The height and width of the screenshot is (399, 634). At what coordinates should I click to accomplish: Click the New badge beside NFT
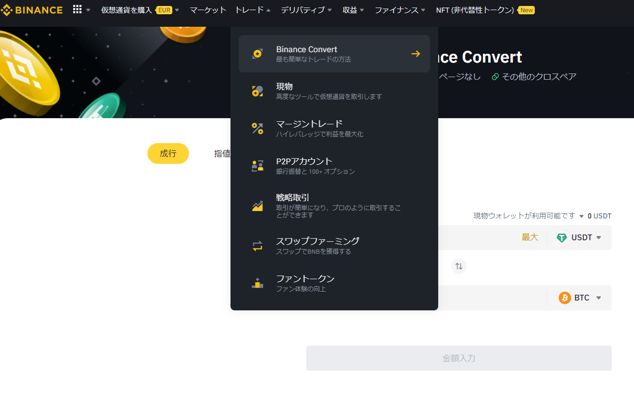click(526, 10)
